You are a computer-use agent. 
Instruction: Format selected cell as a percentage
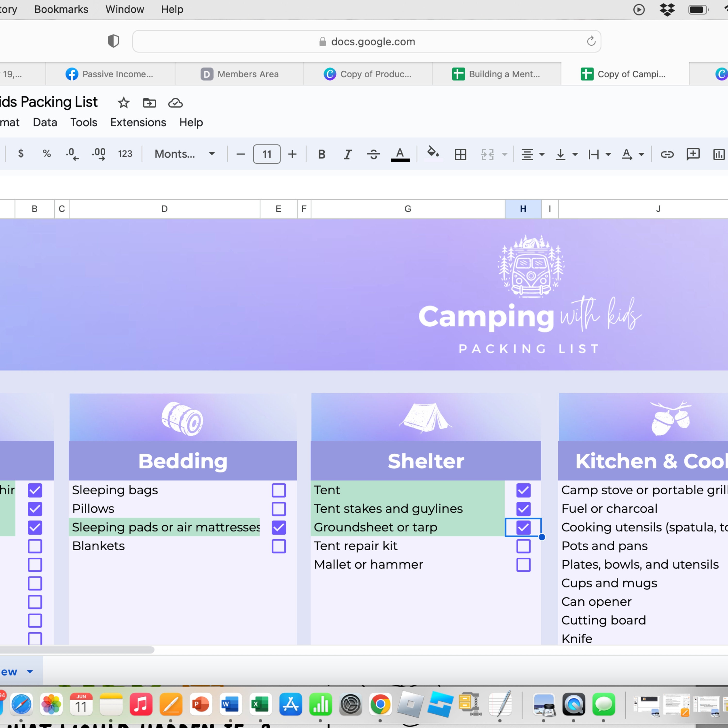(47, 154)
